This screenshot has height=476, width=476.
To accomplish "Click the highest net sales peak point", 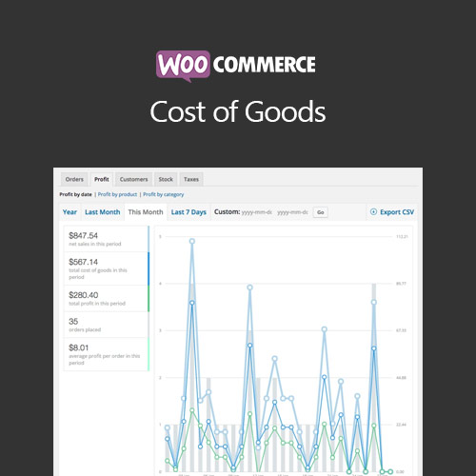I will tap(192, 241).
